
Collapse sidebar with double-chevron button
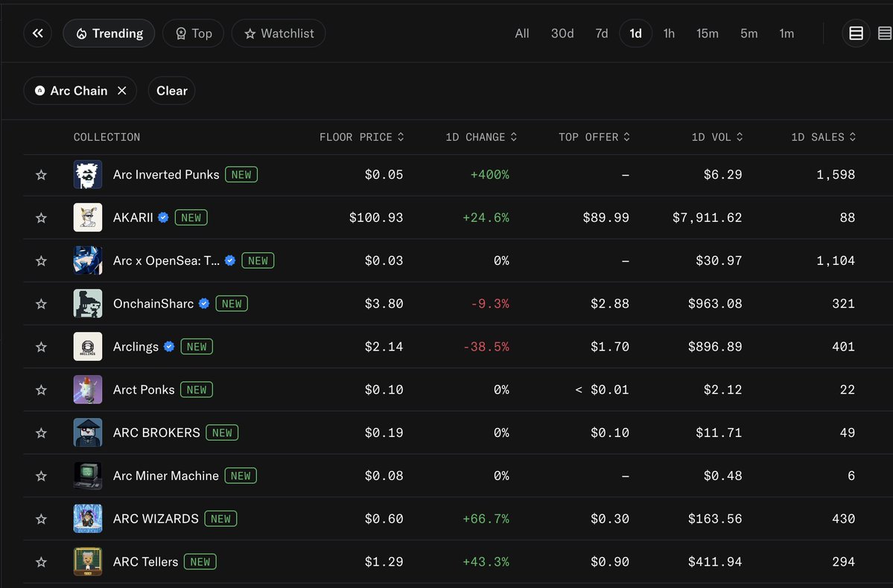pos(37,33)
